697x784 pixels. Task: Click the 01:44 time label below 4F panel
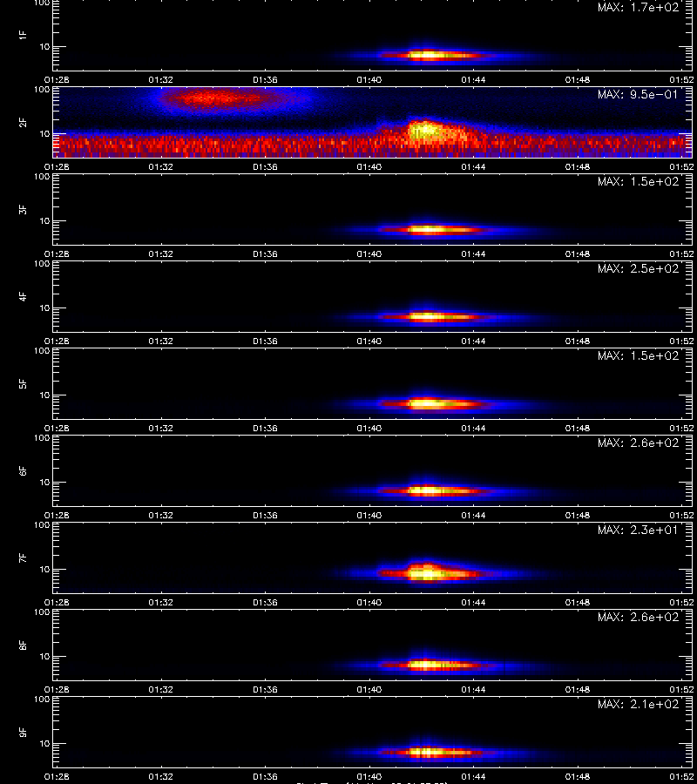473,341
